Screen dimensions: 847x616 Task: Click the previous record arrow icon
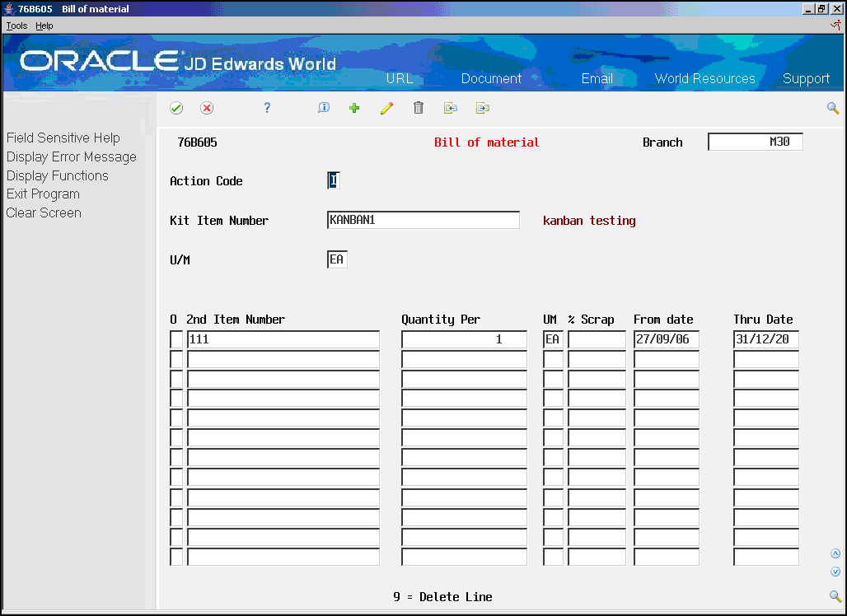pyautogui.click(x=451, y=108)
